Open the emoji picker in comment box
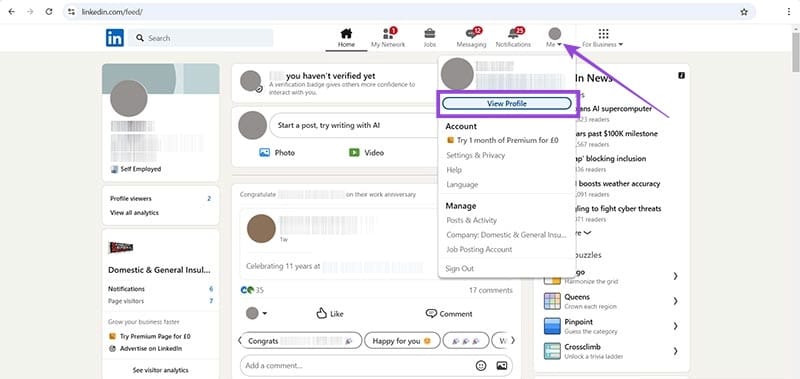 click(x=481, y=366)
